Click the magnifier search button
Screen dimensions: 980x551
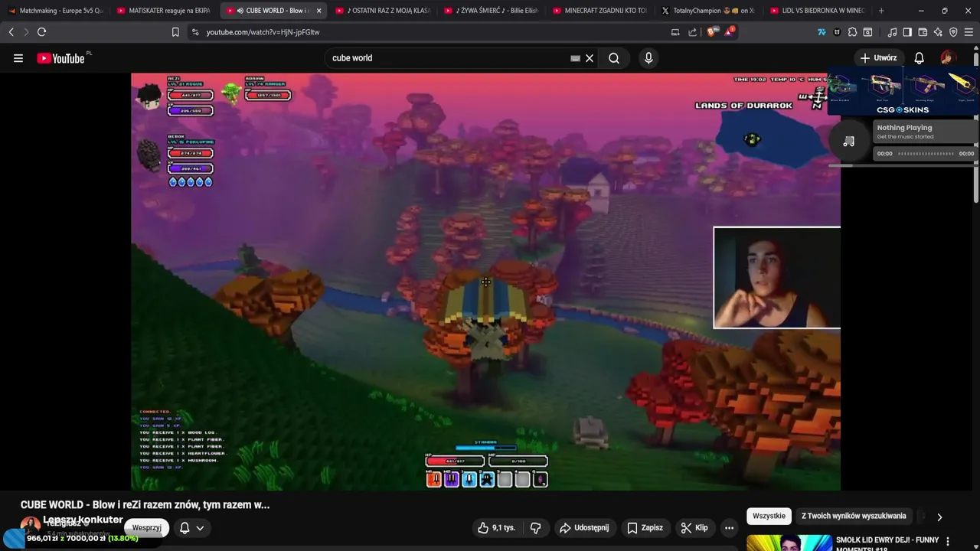[614, 58]
